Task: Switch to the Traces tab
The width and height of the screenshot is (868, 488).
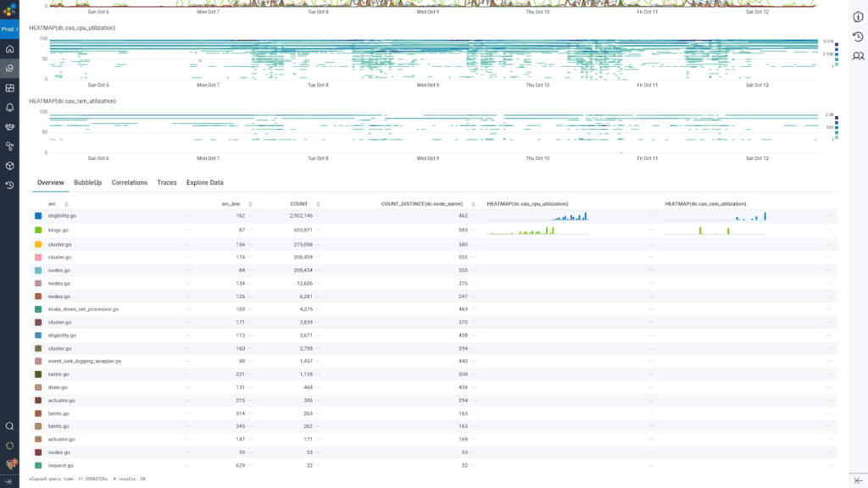Action: click(167, 182)
